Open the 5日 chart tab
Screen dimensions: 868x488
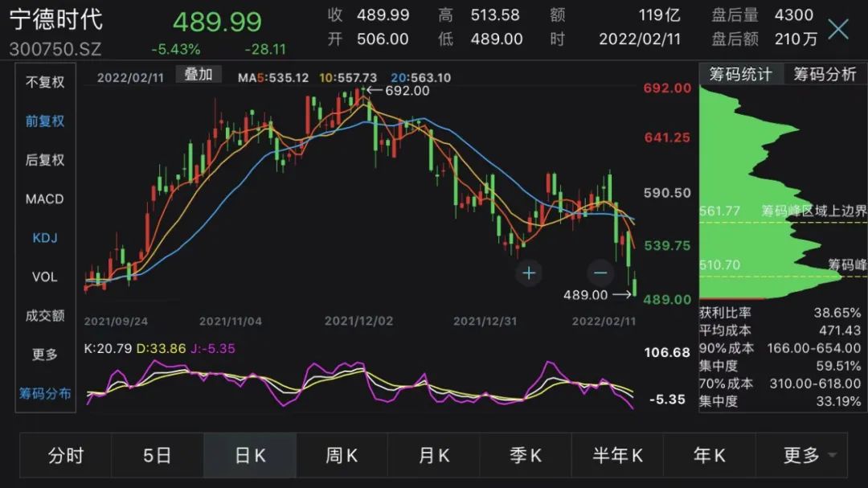[158, 455]
